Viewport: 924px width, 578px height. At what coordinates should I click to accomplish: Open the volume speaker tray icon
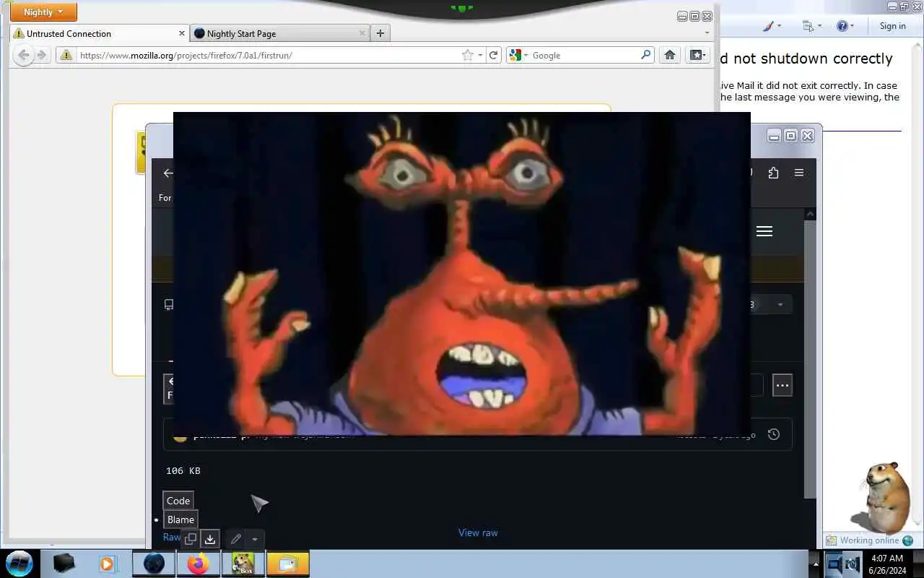853,564
